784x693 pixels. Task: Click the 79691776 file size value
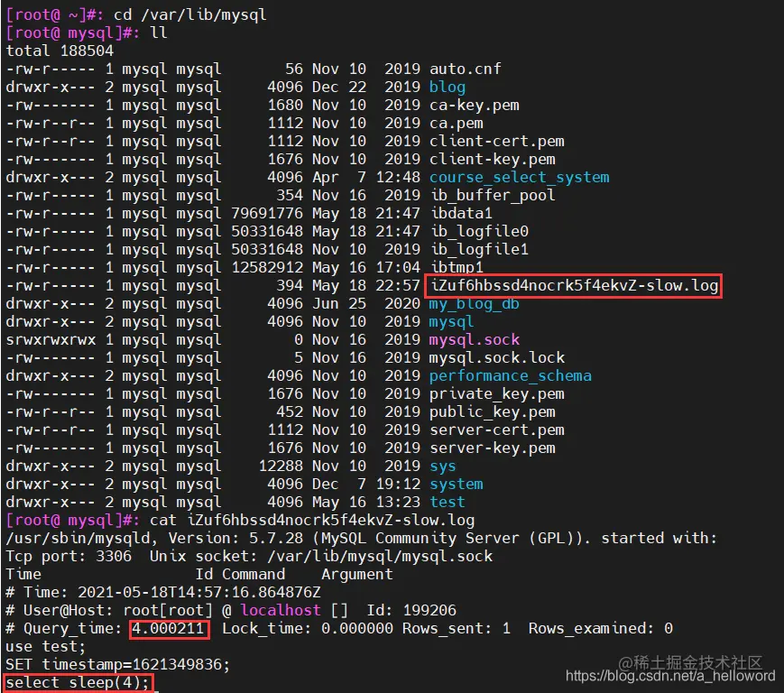(x=267, y=214)
